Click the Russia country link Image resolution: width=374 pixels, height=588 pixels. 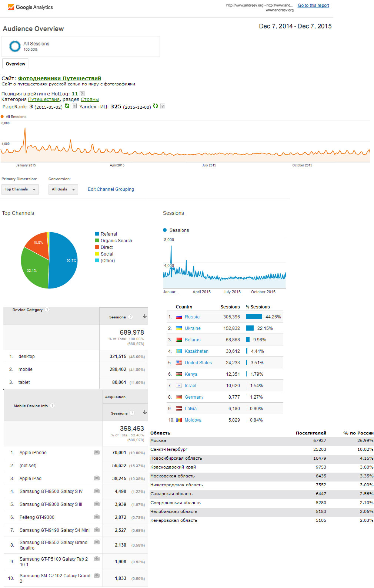pyautogui.click(x=192, y=317)
